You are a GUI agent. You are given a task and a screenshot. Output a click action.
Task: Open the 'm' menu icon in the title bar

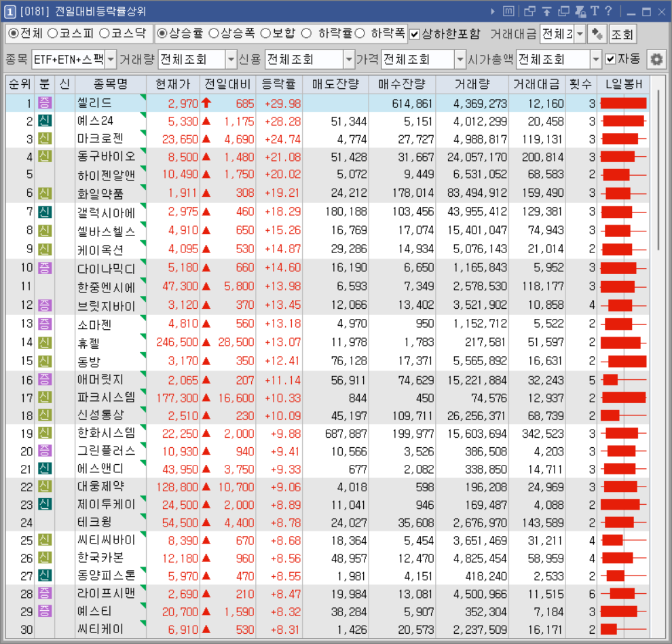(x=508, y=11)
